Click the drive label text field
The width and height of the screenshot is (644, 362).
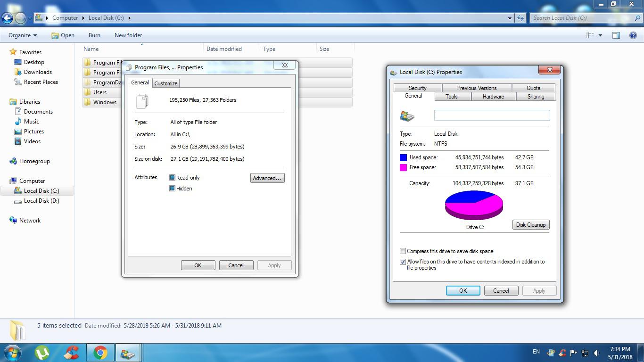(492, 115)
